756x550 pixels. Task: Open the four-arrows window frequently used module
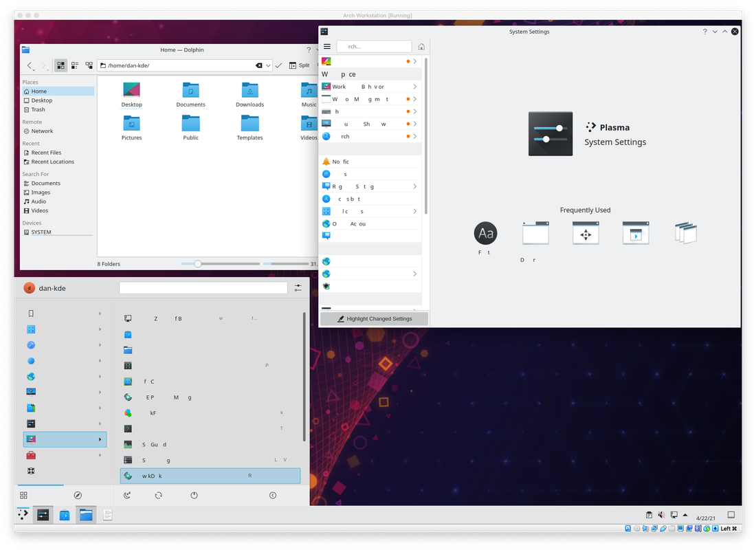[x=586, y=234]
